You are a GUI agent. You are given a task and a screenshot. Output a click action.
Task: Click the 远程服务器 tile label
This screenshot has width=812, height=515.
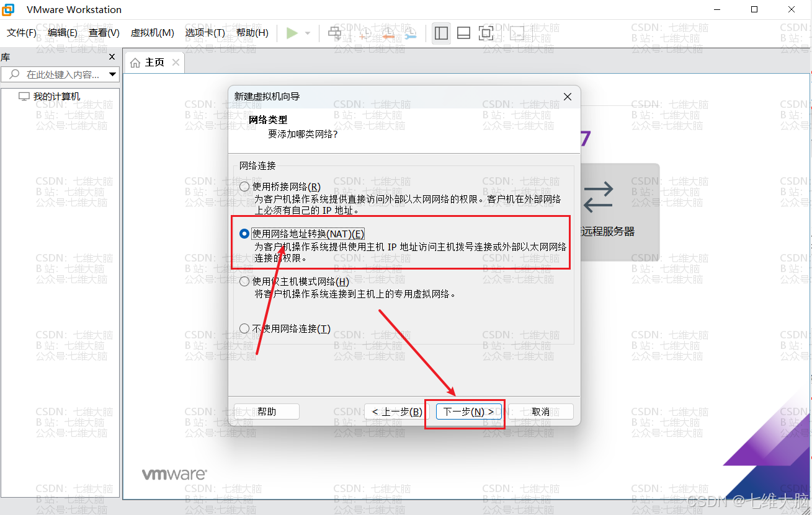[608, 231]
